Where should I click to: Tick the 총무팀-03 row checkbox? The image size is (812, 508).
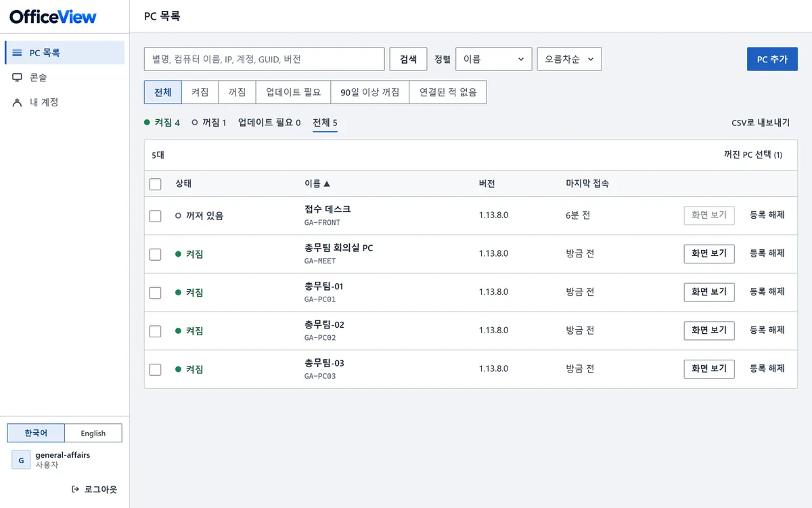click(x=156, y=370)
